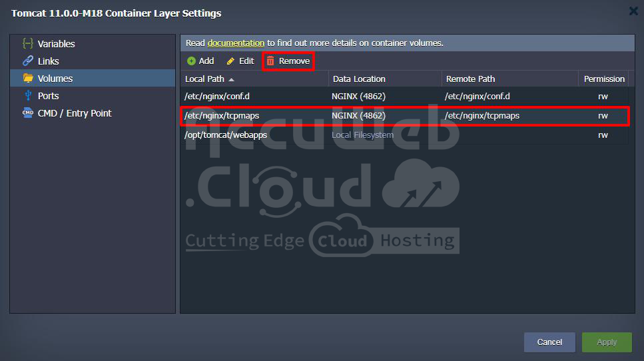Click the Remove volume button label

tap(294, 61)
